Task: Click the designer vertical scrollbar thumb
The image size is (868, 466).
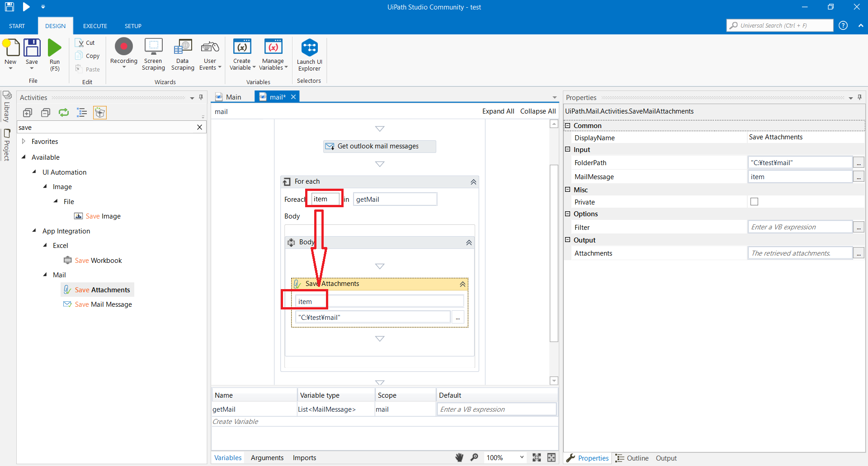Action: 554,253
